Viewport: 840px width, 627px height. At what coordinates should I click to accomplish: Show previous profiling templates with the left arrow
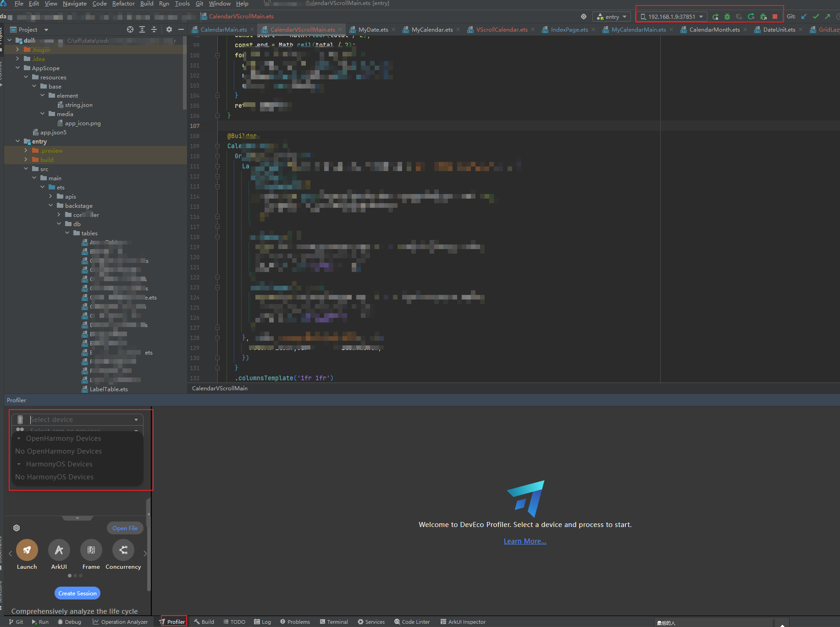pyautogui.click(x=10, y=554)
